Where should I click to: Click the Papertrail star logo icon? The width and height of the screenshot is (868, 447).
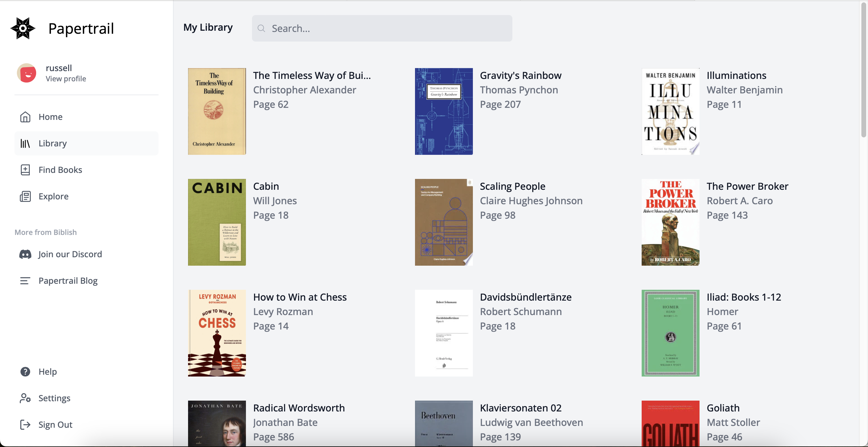click(x=23, y=28)
